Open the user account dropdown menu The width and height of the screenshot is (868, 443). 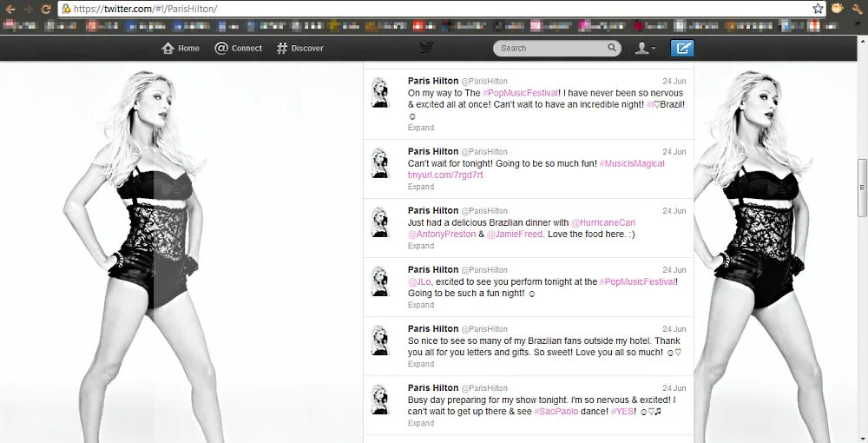coord(645,48)
